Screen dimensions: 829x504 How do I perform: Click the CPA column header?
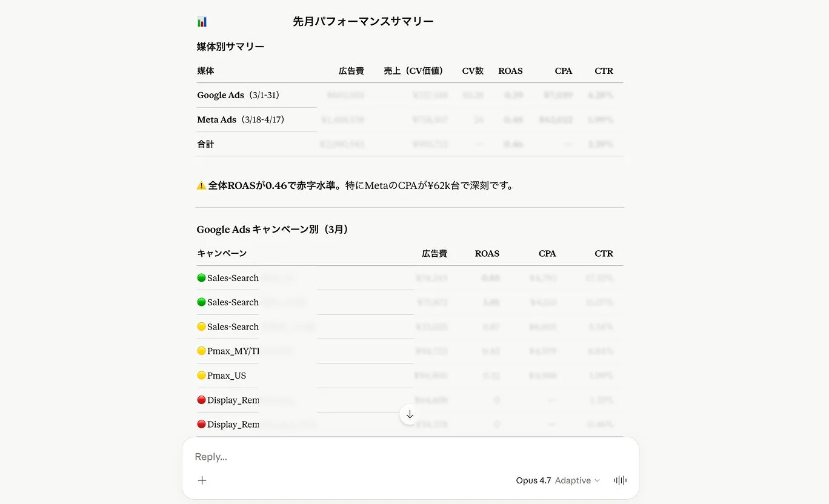564,71
